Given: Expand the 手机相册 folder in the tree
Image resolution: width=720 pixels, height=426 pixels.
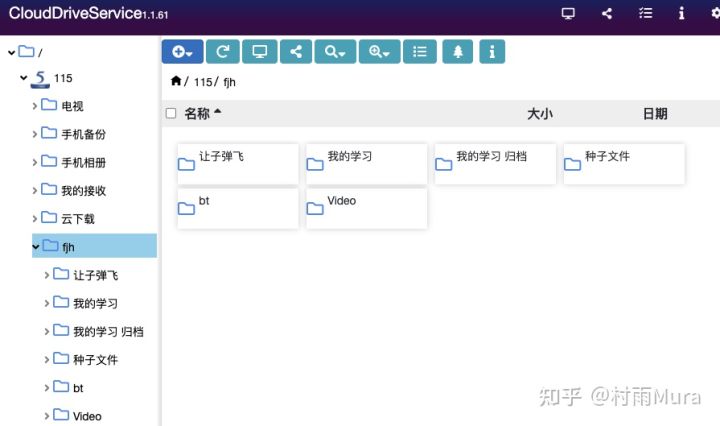Looking at the screenshot, I should point(35,163).
